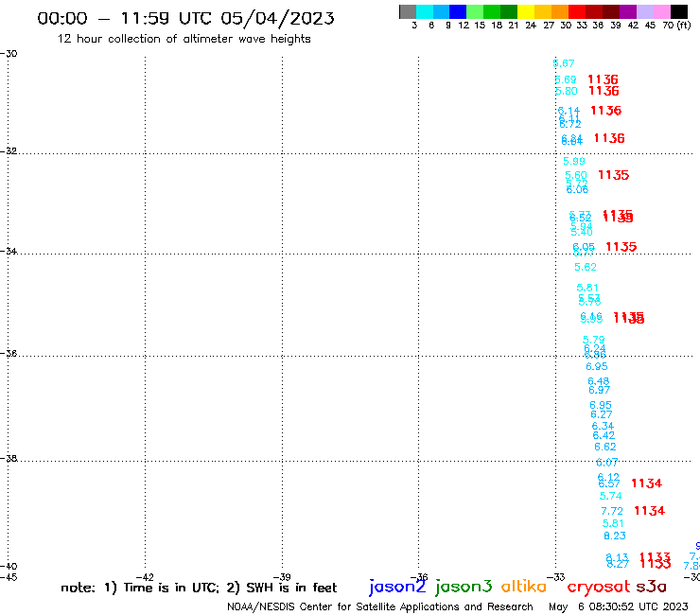
Task: Click the wave height value '6.27'
Action: click(602, 414)
